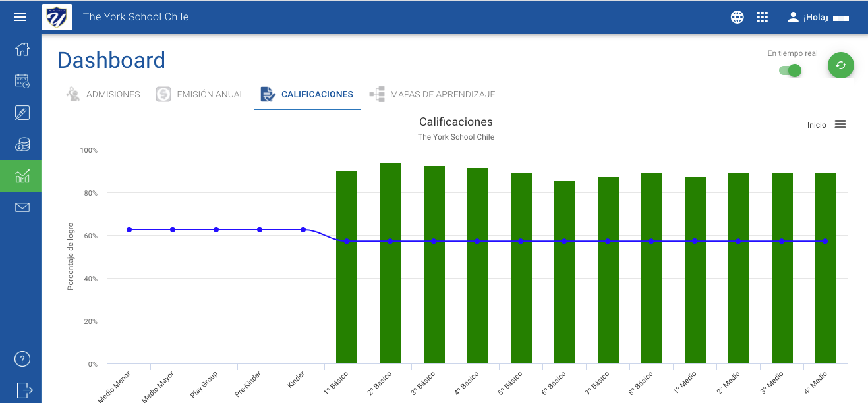The height and width of the screenshot is (403, 868).
Task: Click the Inicio chart link
Action: (x=817, y=125)
